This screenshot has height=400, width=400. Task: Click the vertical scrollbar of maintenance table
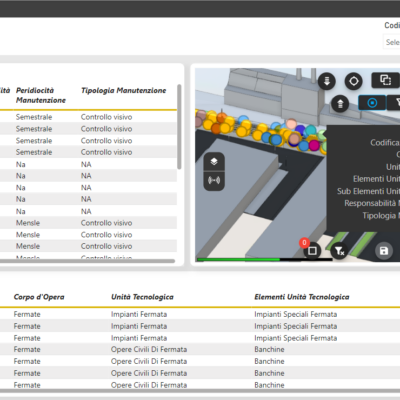click(x=179, y=127)
